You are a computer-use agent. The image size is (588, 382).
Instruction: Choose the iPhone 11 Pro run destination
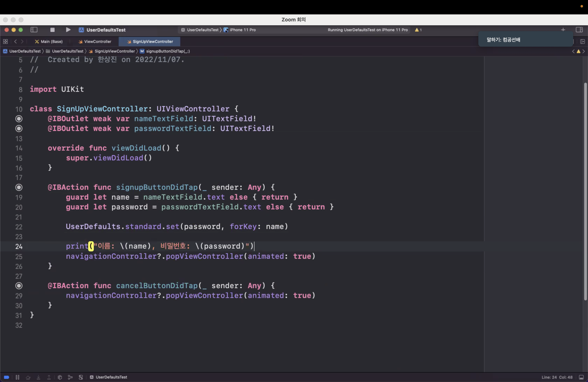(x=240, y=30)
